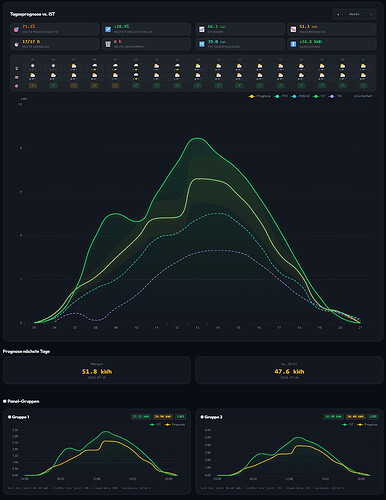
Task: Open the 47.6 kWh forecast card
Action: coord(289,370)
